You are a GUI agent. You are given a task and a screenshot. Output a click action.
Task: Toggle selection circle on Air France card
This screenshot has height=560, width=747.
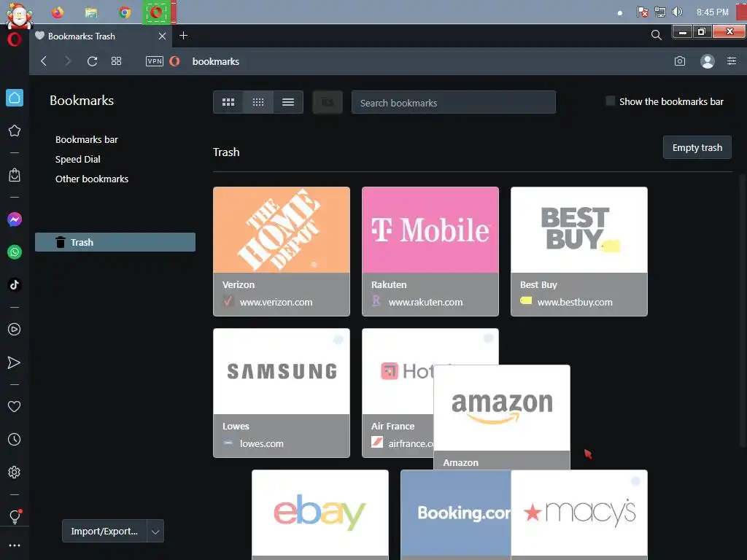tap(488, 338)
